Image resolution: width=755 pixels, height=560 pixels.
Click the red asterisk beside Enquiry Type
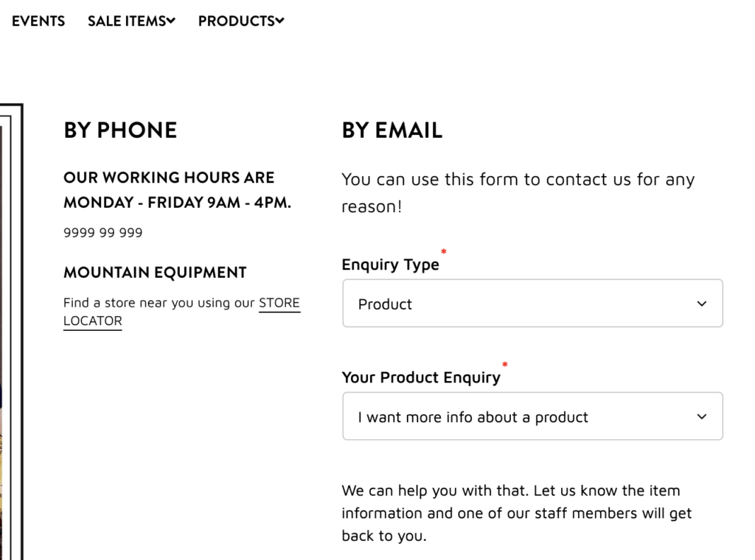point(444,251)
